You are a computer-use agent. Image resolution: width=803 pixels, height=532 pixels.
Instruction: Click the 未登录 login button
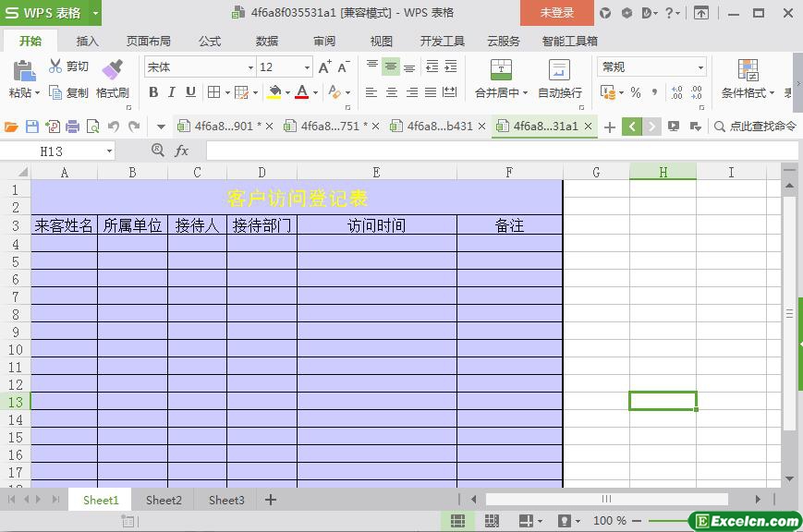click(557, 13)
